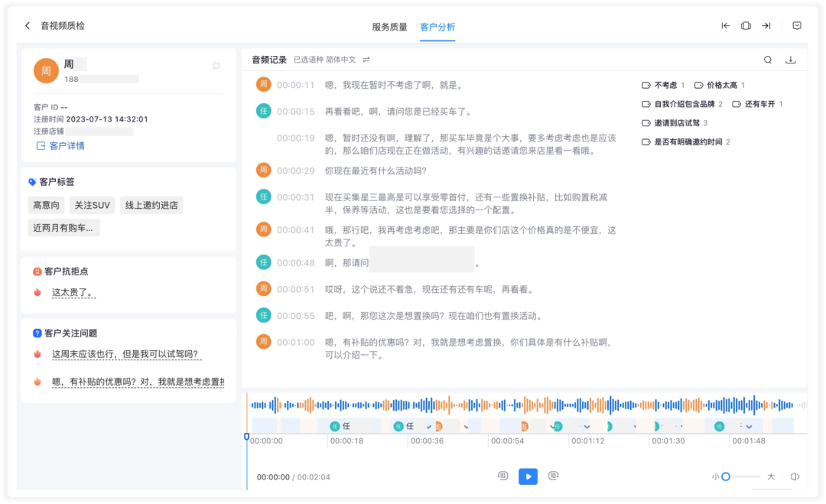This screenshot has height=504, width=826.
Task: Star the customer 周 profile
Action: pos(216,66)
